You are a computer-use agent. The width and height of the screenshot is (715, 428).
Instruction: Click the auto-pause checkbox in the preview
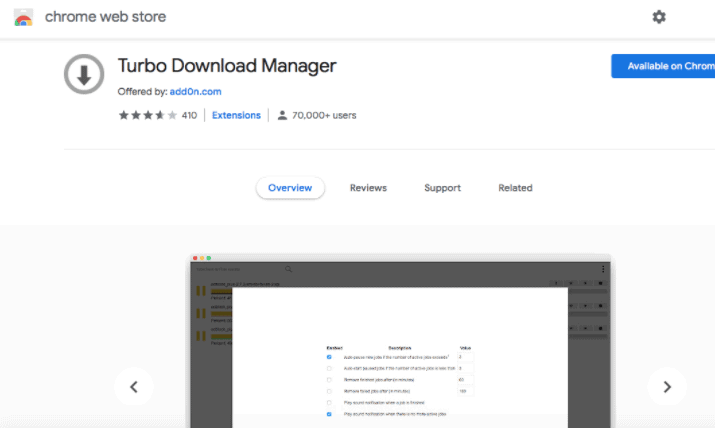pos(329,357)
